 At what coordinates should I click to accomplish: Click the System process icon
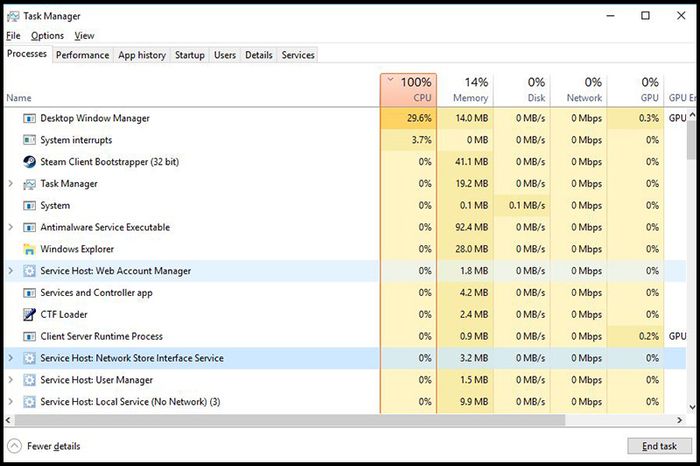(x=29, y=206)
